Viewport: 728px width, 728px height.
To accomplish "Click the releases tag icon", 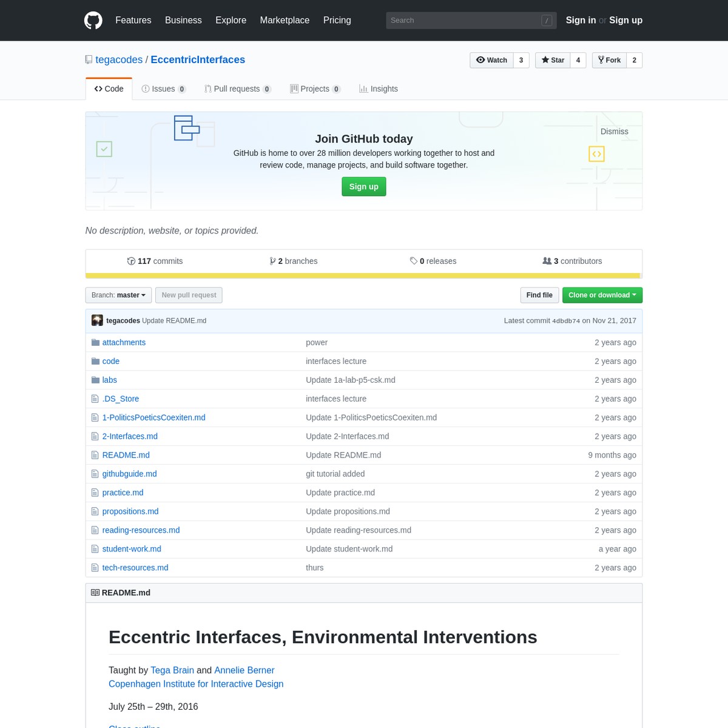I will tap(413, 261).
